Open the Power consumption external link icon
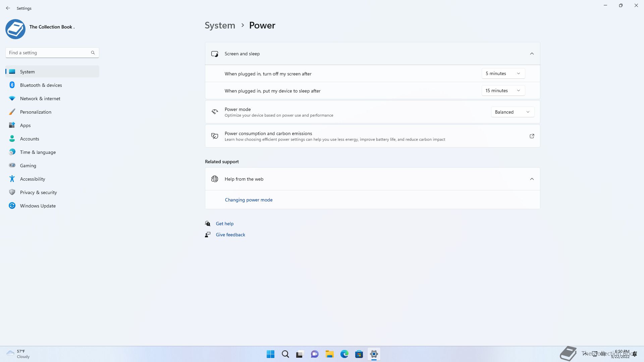 [532, 136]
